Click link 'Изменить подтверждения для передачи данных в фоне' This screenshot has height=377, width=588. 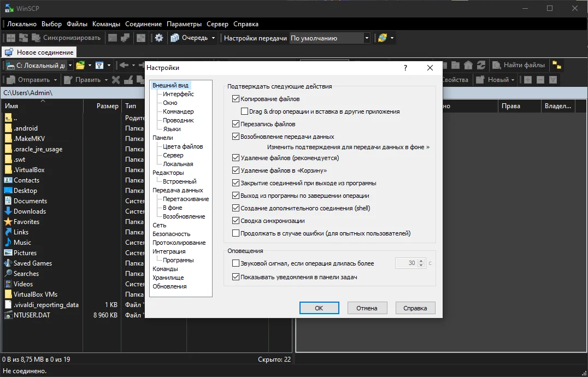click(349, 147)
